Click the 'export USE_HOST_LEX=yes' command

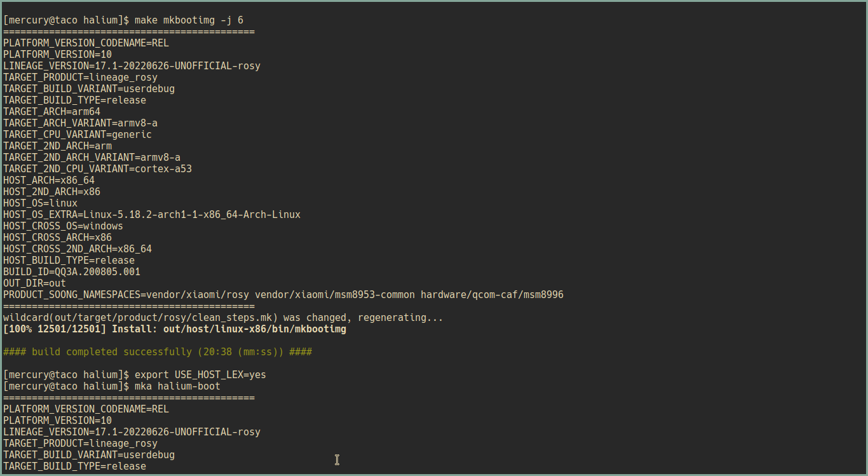point(200,375)
